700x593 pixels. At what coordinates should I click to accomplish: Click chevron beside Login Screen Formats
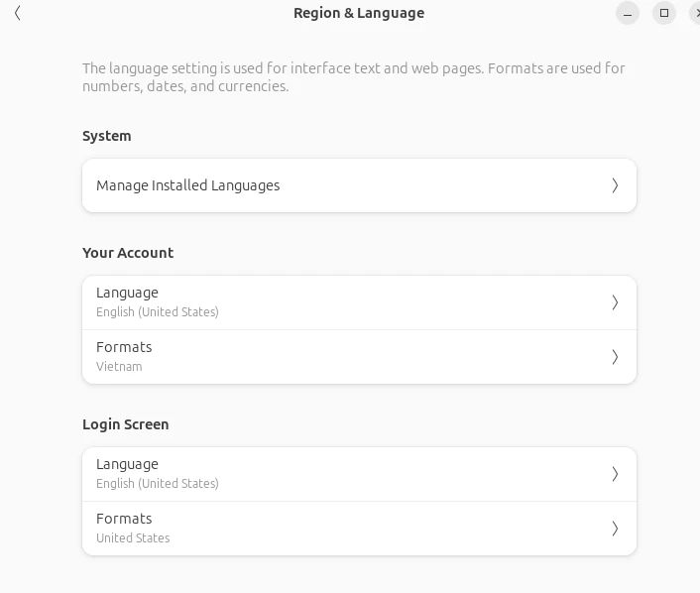click(615, 529)
